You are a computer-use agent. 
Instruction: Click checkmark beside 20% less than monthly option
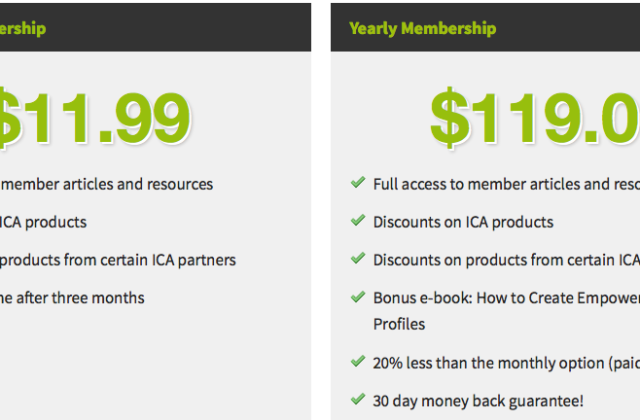click(358, 361)
